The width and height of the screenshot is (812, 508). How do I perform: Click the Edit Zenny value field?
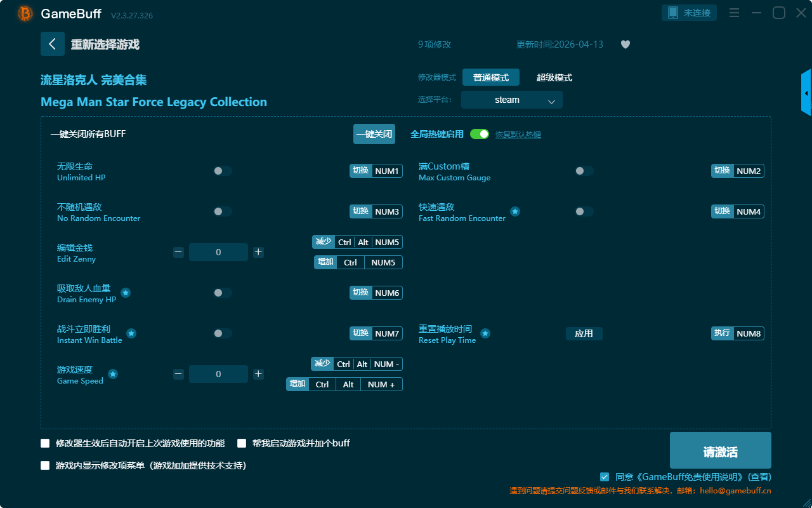(218, 252)
